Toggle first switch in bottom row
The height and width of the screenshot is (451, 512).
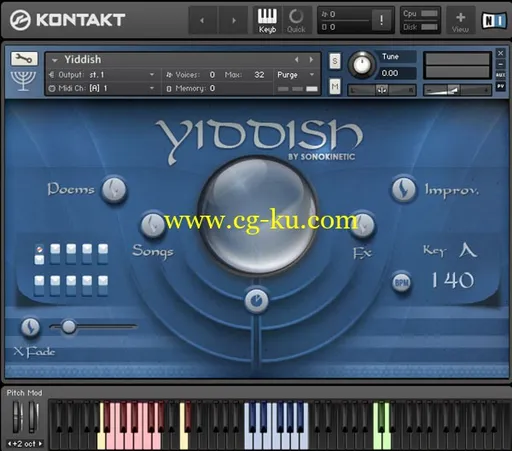[x=39, y=286]
